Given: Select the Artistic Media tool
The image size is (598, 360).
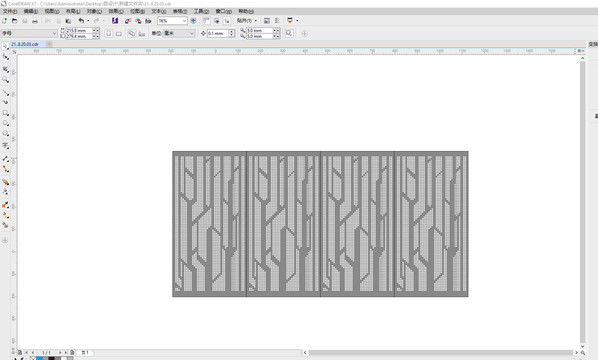Looking at the screenshot, I should pos(5,102).
